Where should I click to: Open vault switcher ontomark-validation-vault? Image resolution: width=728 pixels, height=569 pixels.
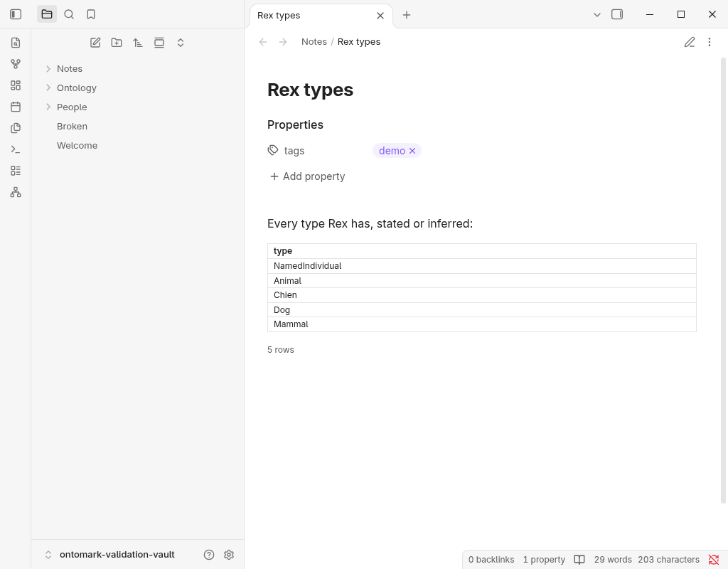110,555
